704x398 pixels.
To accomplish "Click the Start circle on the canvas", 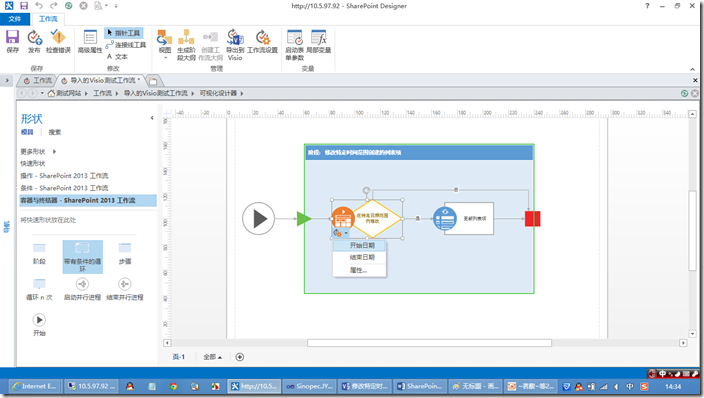I will (x=259, y=219).
